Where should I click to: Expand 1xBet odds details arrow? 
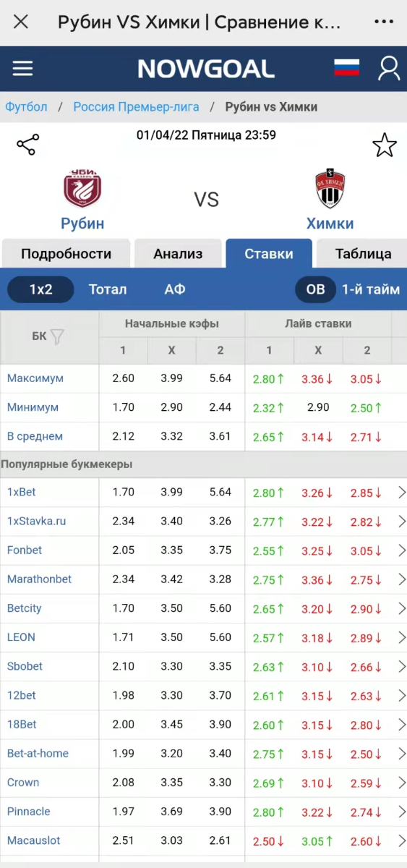tap(402, 493)
